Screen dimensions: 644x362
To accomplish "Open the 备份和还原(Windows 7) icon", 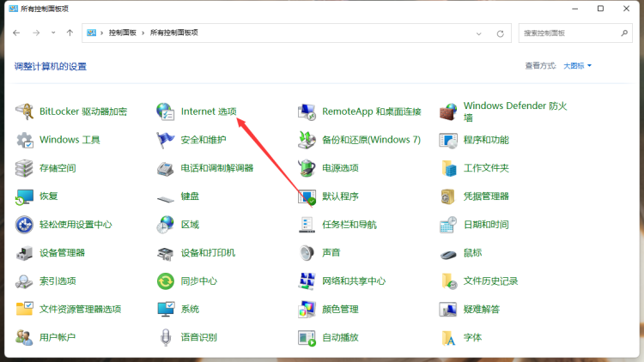I will (x=307, y=140).
